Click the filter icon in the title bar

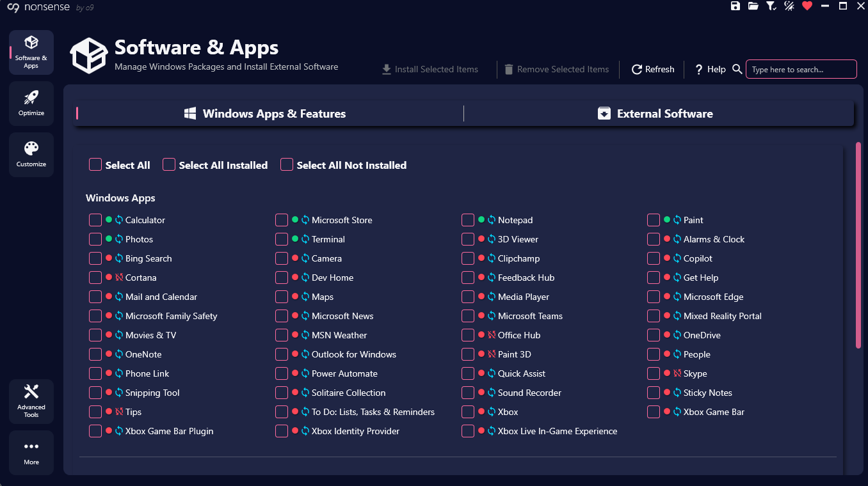point(771,6)
